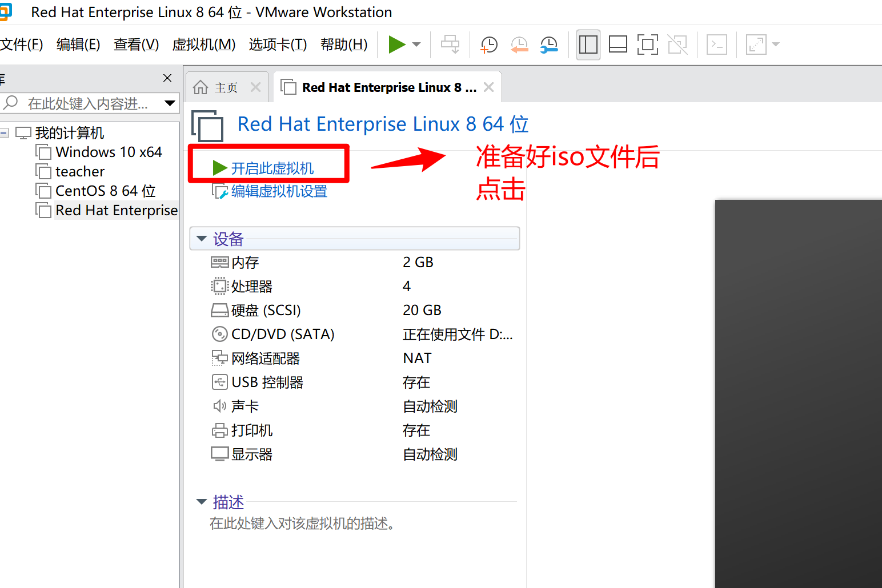The image size is (882, 588).
Task: Collapse the 设备 devices section
Action: (202, 239)
